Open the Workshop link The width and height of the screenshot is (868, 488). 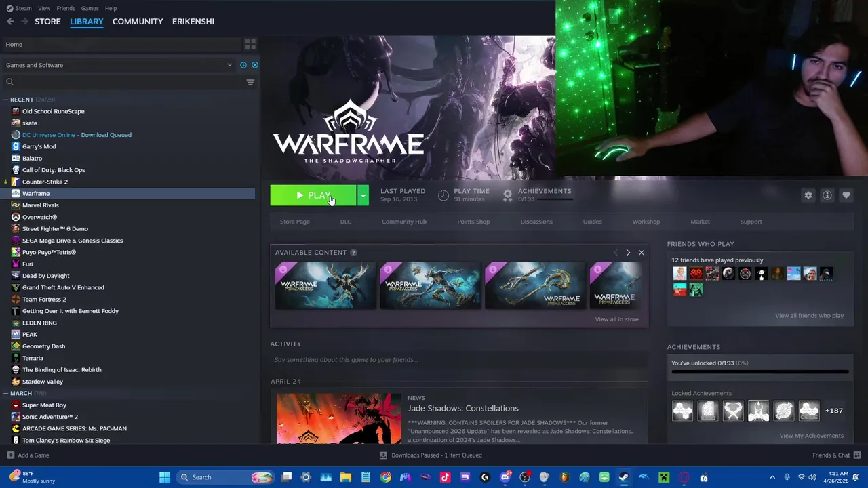click(x=646, y=222)
